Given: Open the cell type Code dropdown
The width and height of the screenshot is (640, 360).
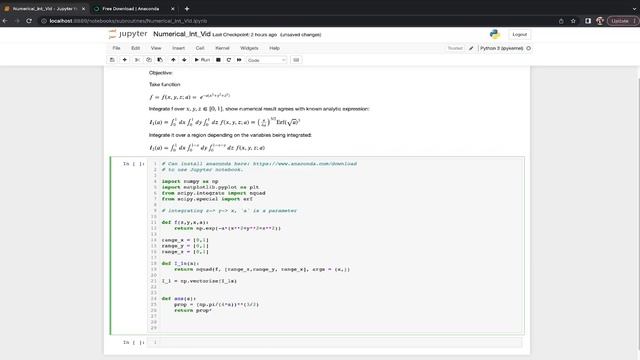Looking at the screenshot, I should click(267, 60).
